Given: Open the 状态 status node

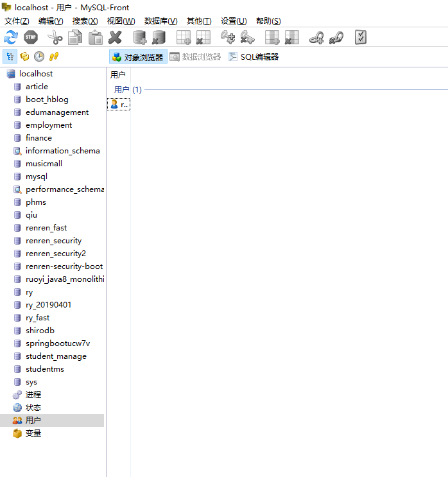Looking at the screenshot, I should click(33, 408).
